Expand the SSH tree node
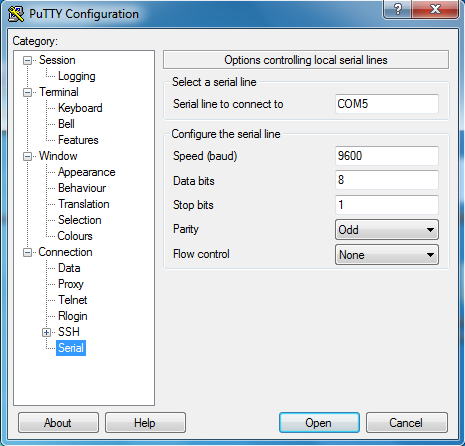The image size is (465, 446). 46,332
